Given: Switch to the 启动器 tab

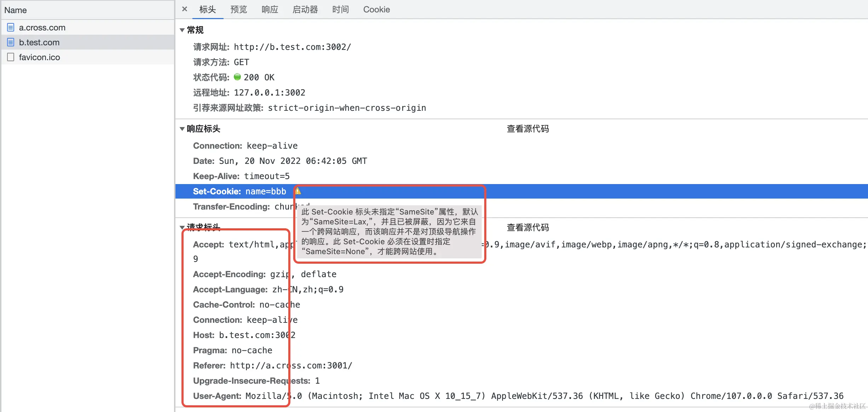Looking at the screenshot, I should point(305,10).
